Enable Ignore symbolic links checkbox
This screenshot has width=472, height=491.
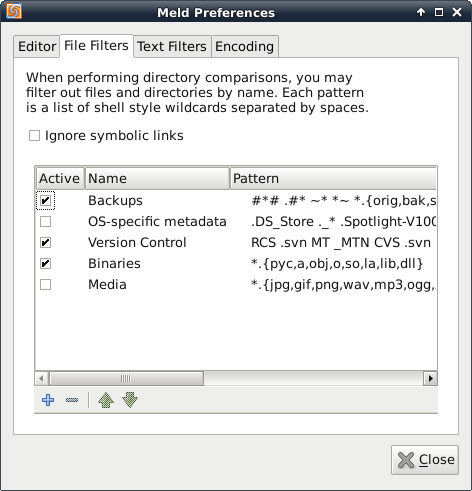pyautogui.click(x=34, y=136)
